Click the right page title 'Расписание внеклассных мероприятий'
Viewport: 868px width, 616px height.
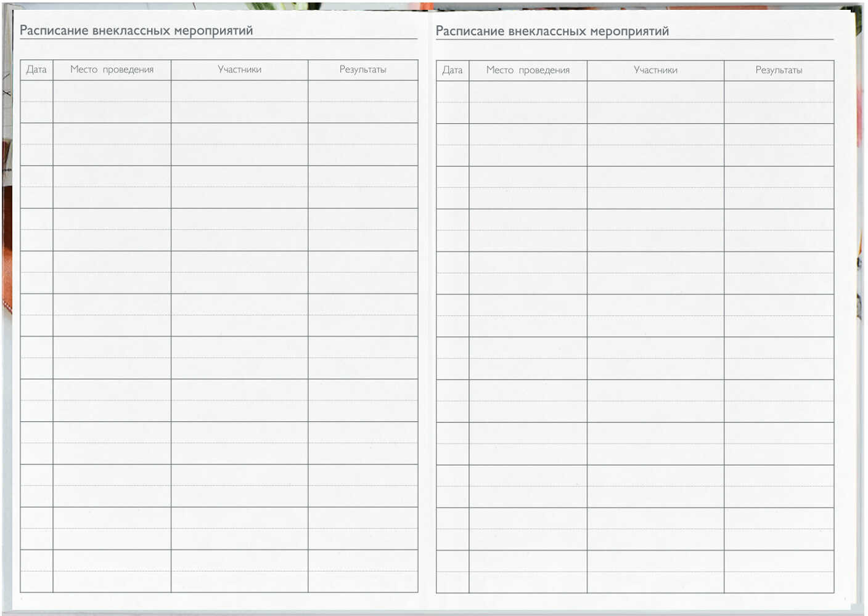[552, 31]
